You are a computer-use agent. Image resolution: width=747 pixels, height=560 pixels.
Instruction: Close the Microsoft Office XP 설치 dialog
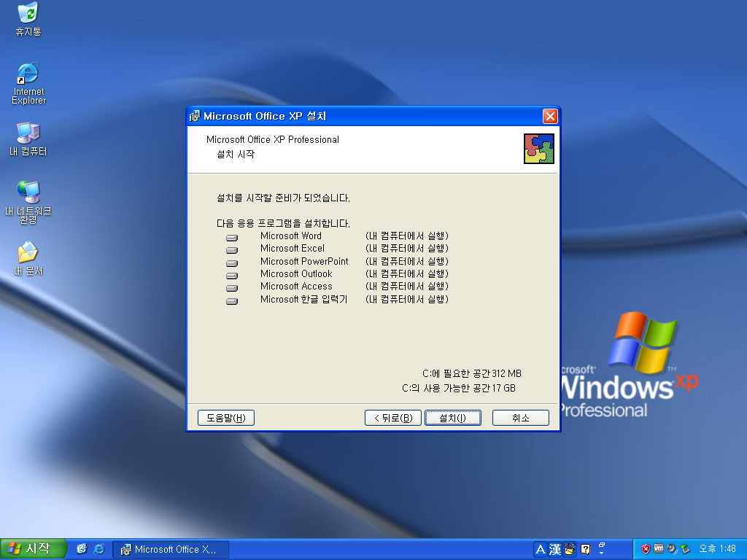pos(550,116)
